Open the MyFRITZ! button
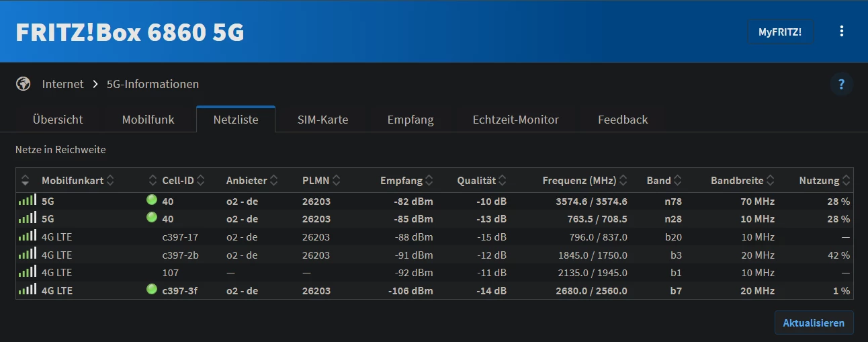 click(x=779, y=32)
